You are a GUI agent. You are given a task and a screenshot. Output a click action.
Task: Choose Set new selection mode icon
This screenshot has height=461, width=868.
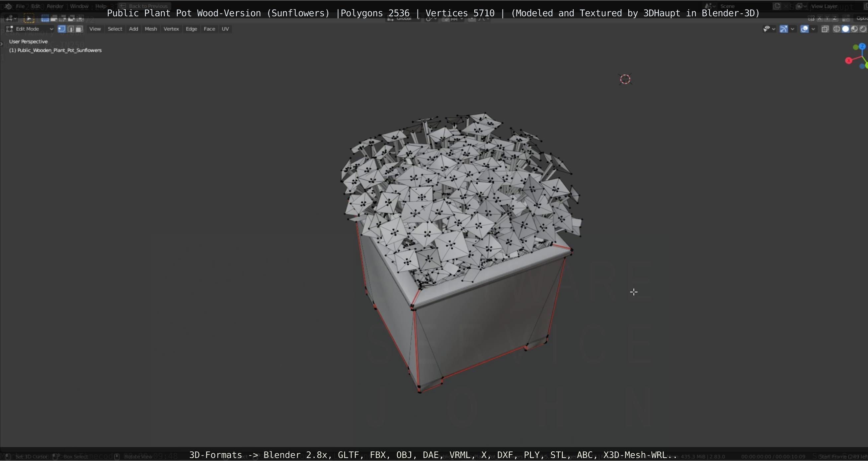(45, 18)
